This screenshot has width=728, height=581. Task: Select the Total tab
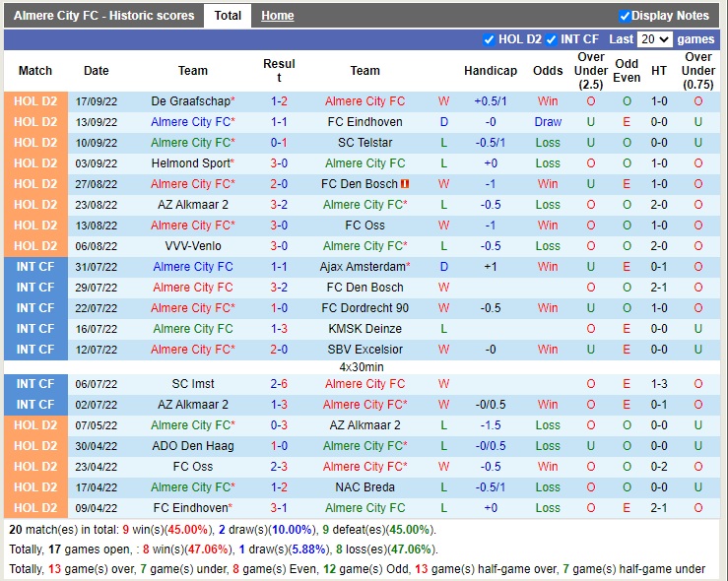[x=228, y=16]
